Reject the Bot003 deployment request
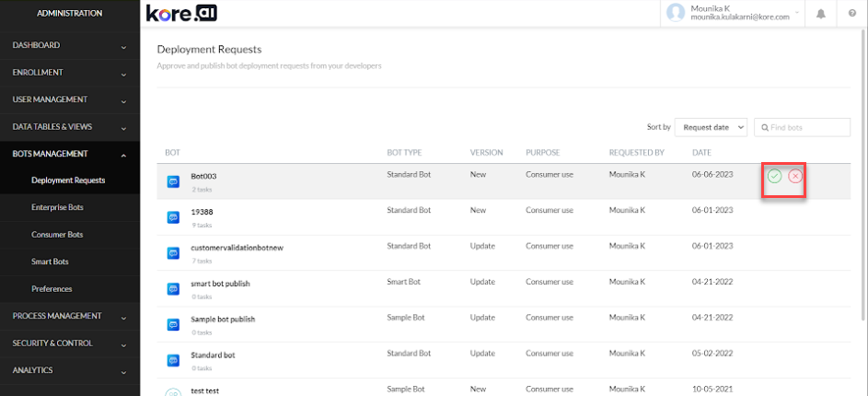Viewport: 868px width, 396px height. click(x=795, y=177)
